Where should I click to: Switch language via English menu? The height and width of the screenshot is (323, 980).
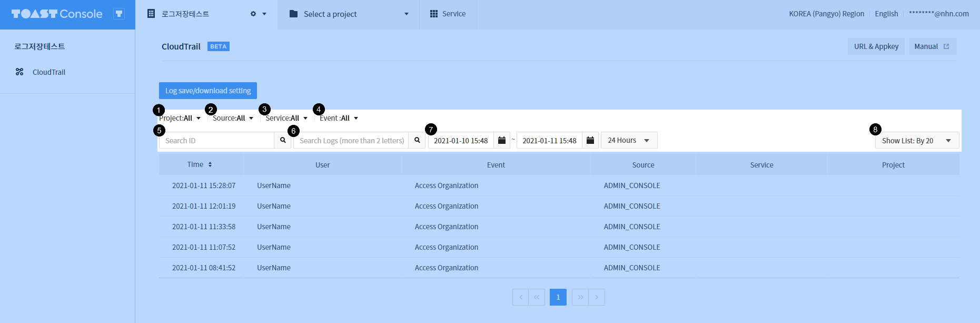pyautogui.click(x=886, y=14)
